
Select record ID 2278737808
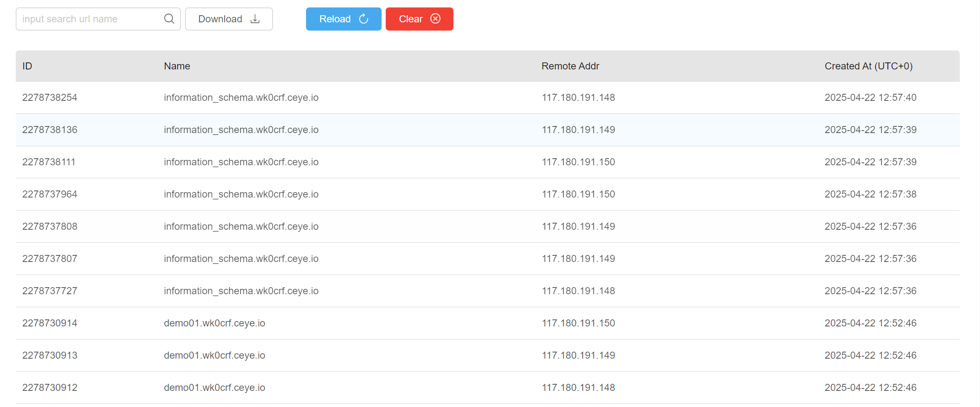coord(50,226)
